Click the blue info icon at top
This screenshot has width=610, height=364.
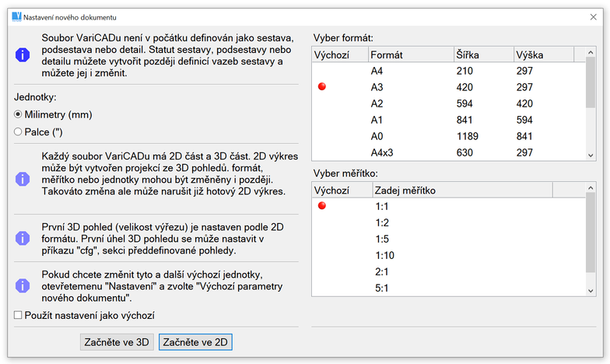point(23,54)
